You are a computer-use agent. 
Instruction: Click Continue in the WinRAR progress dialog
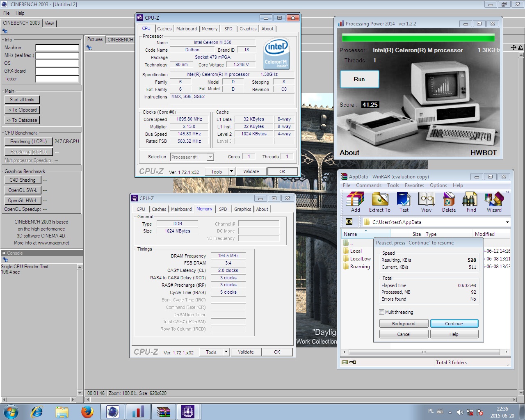point(454,324)
